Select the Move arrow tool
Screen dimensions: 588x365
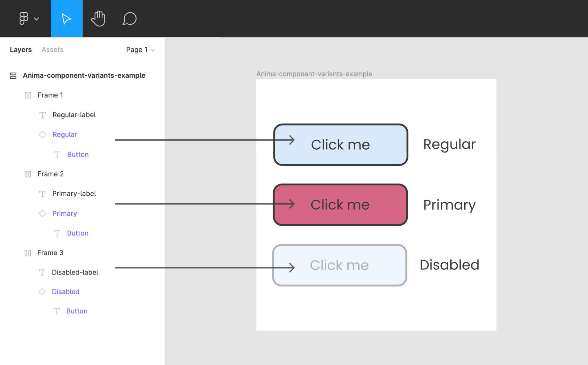point(66,19)
